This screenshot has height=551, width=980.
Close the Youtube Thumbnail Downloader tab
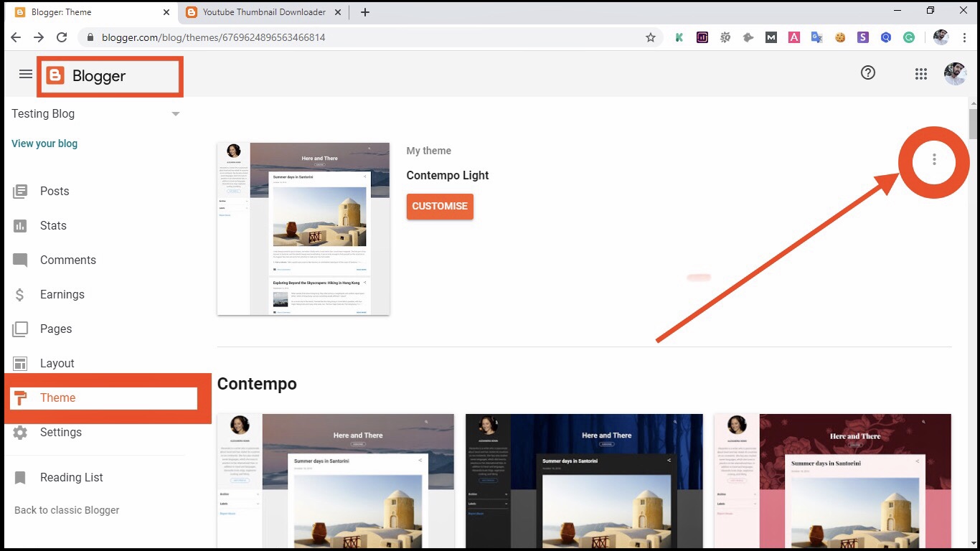337,12
